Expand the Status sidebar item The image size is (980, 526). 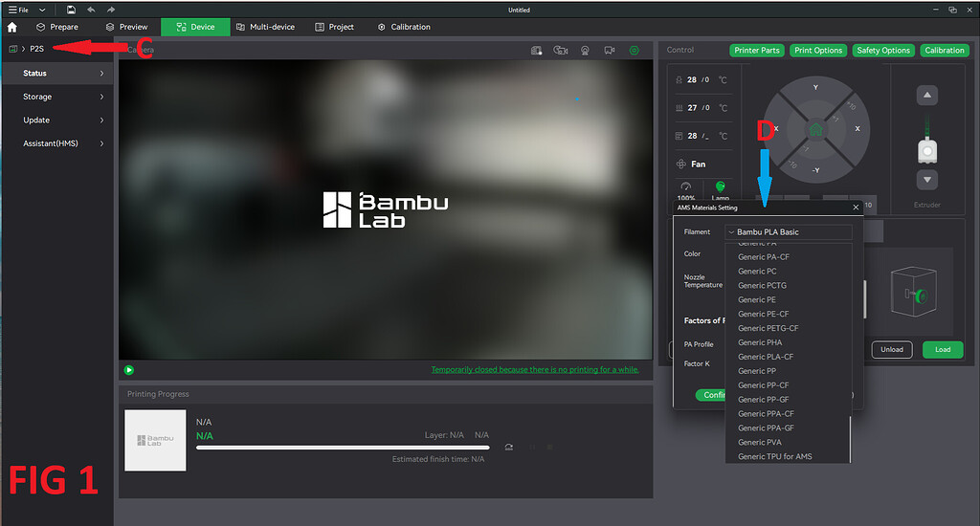pos(58,73)
